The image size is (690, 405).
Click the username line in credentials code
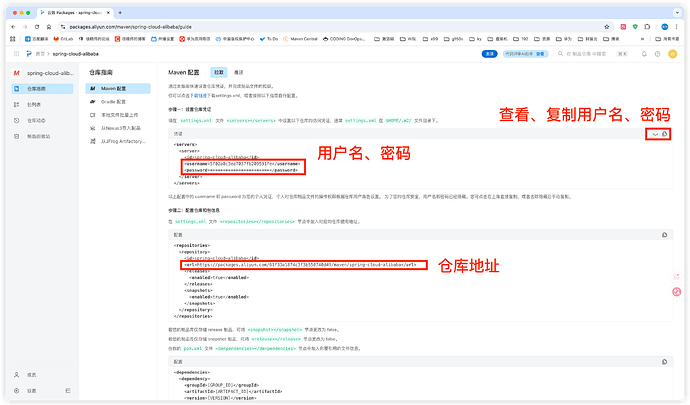tap(242, 164)
